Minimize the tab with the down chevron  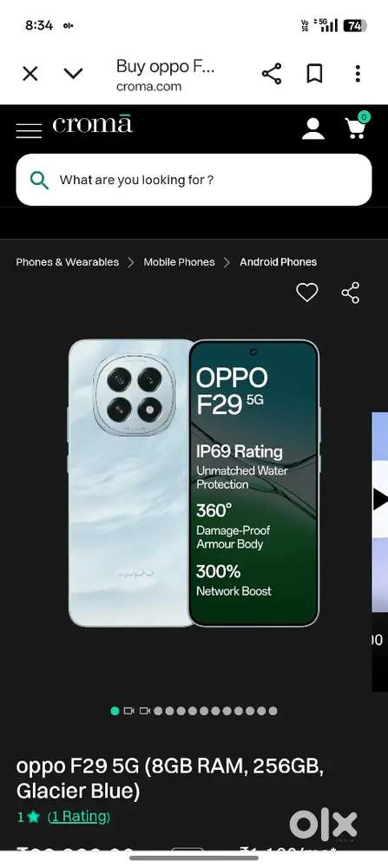73,73
